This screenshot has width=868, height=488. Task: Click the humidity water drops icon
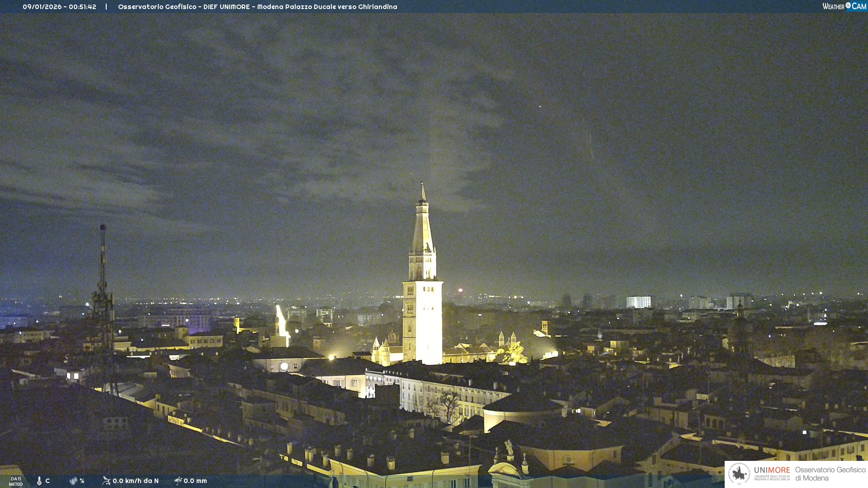[73, 481]
